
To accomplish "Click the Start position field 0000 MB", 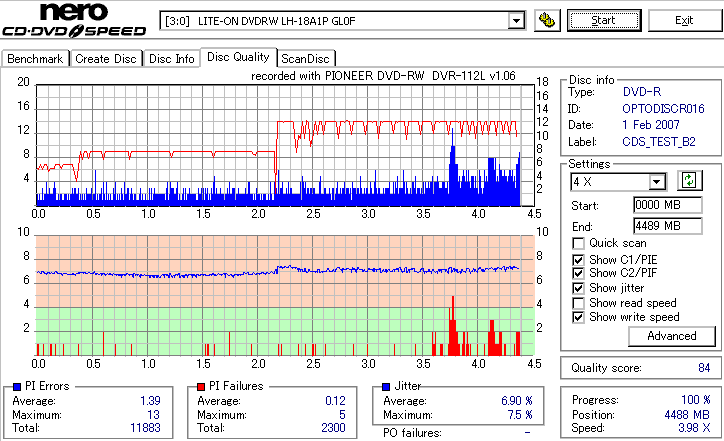I will (x=668, y=205).
